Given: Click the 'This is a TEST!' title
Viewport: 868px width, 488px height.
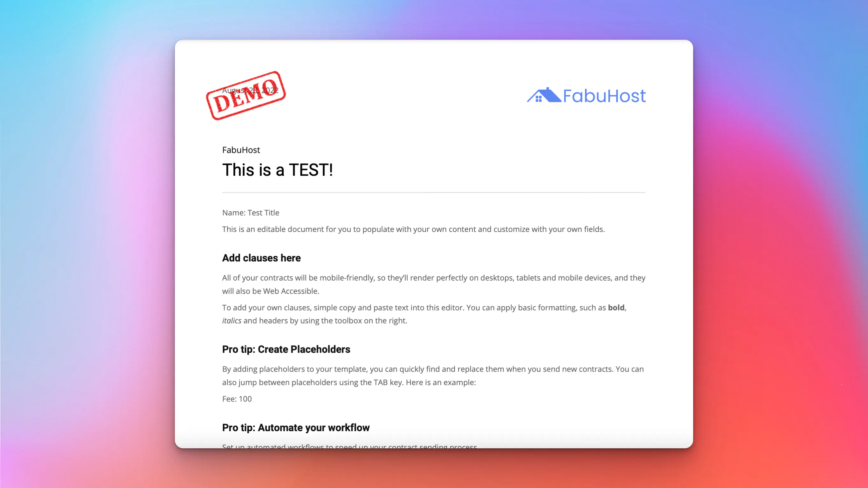Looking at the screenshot, I should pos(277,170).
